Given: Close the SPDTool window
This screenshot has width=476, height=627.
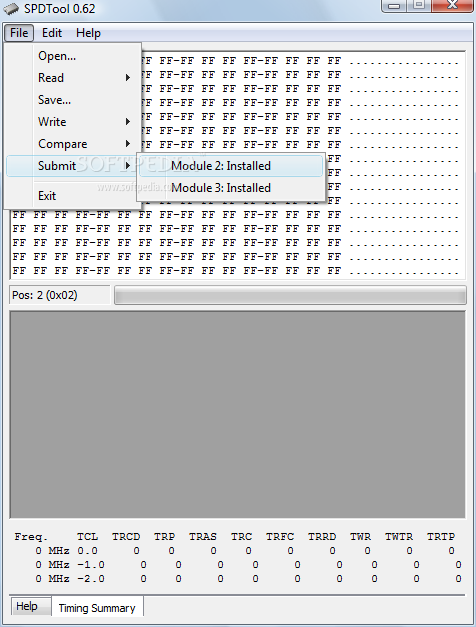Looking at the screenshot, I should pos(452,6).
